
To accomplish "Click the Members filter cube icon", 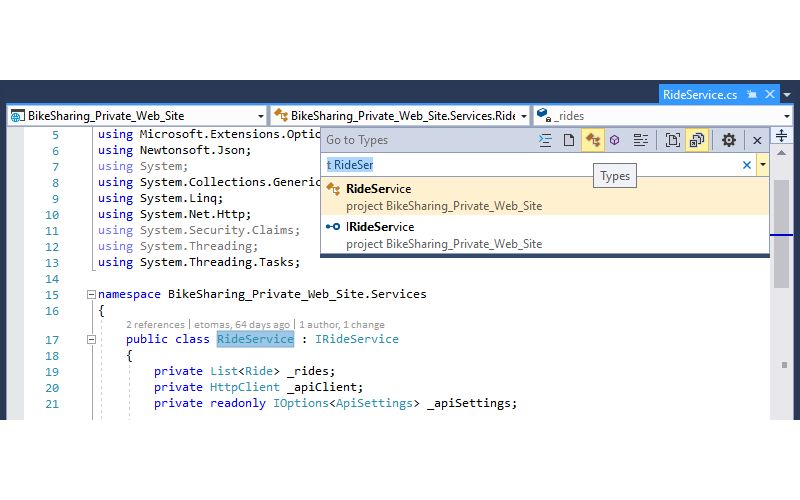I will tap(616, 141).
